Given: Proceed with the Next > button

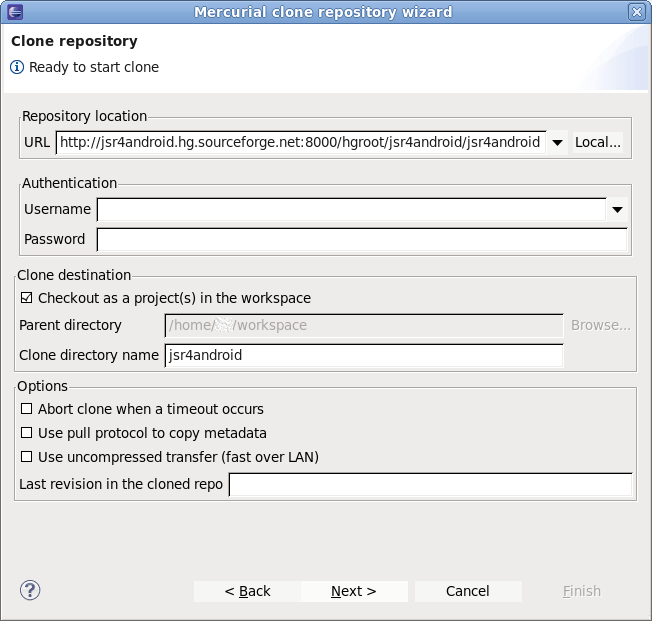Looking at the screenshot, I should click(354, 591).
